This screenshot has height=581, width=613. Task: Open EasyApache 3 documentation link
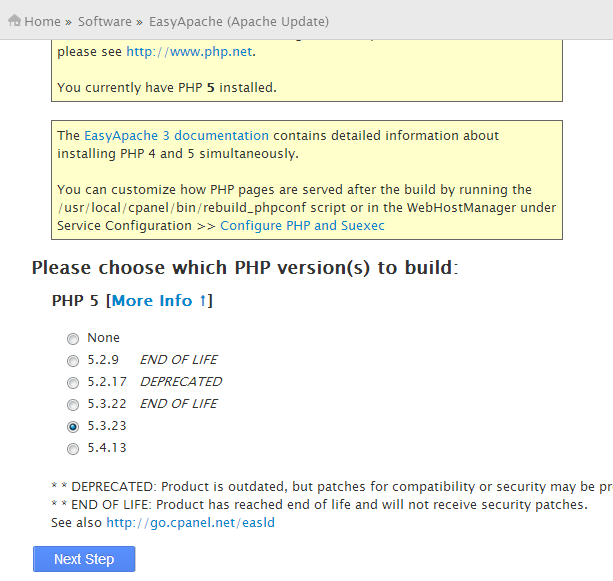click(176, 135)
